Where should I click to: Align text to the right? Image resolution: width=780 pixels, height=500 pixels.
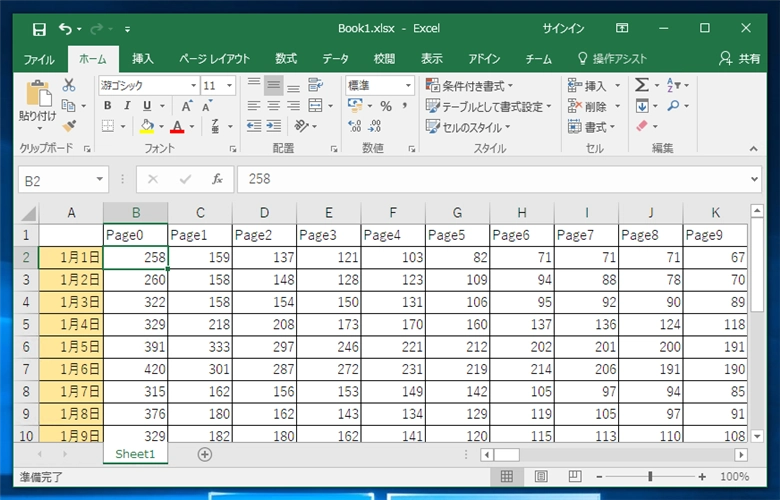tap(293, 105)
